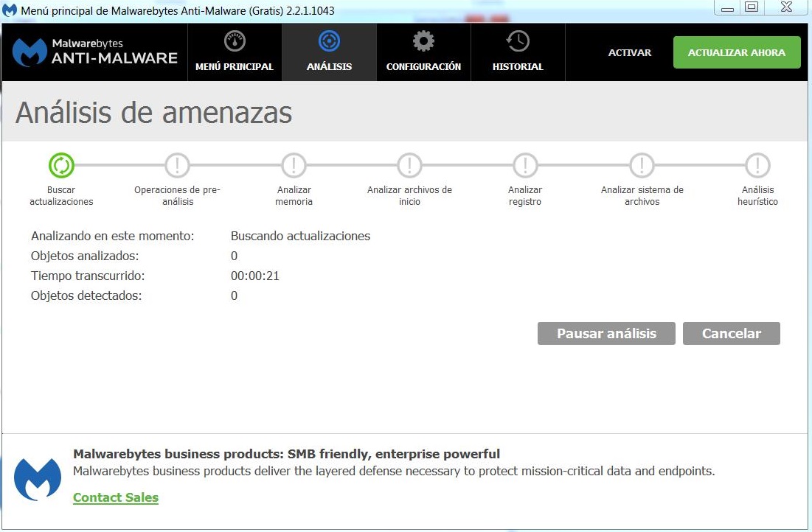Click the business products banner headline
Viewport: 812px width, 532px height.
coord(286,454)
